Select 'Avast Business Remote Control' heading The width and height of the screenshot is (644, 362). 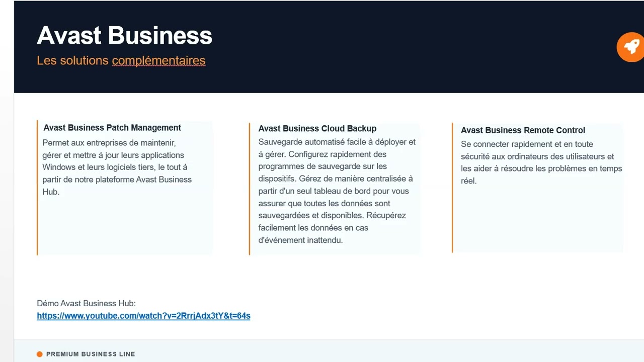point(523,130)
